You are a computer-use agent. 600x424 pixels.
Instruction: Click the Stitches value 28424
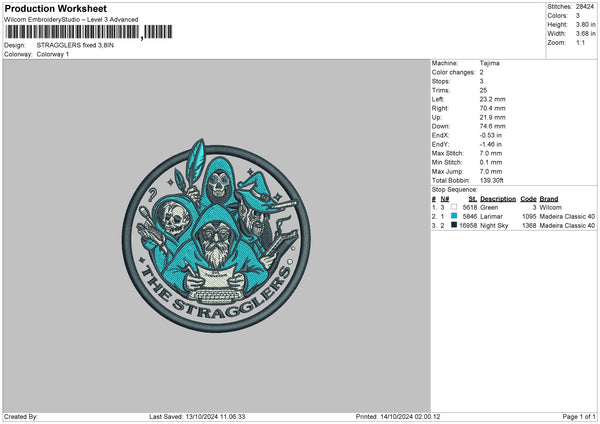585,7
